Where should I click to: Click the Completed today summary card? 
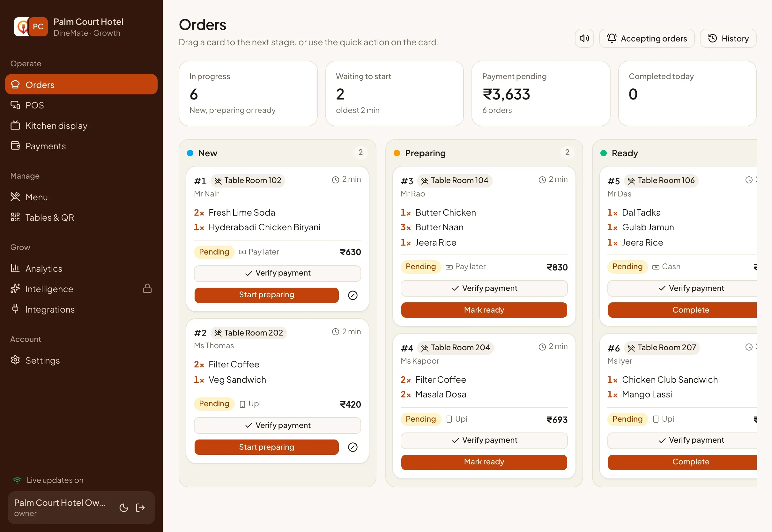tap(687, 93)
